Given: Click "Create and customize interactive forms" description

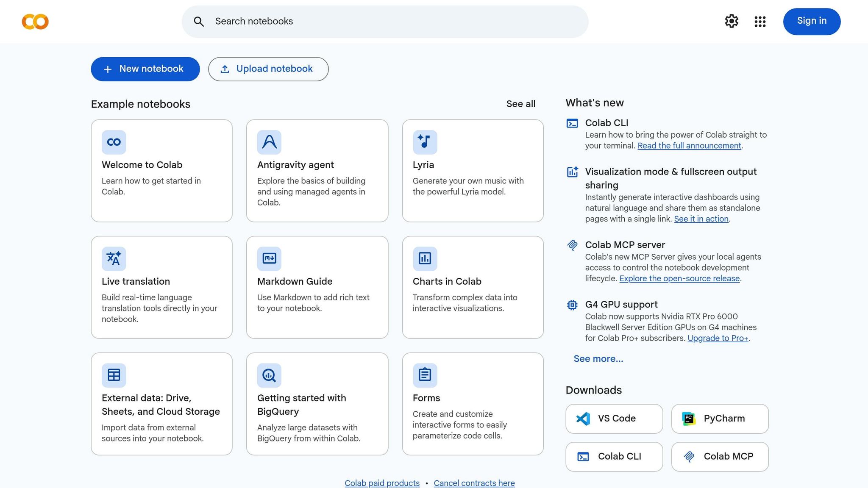Looking at the screenshot, I should click(x=460, y=425).
